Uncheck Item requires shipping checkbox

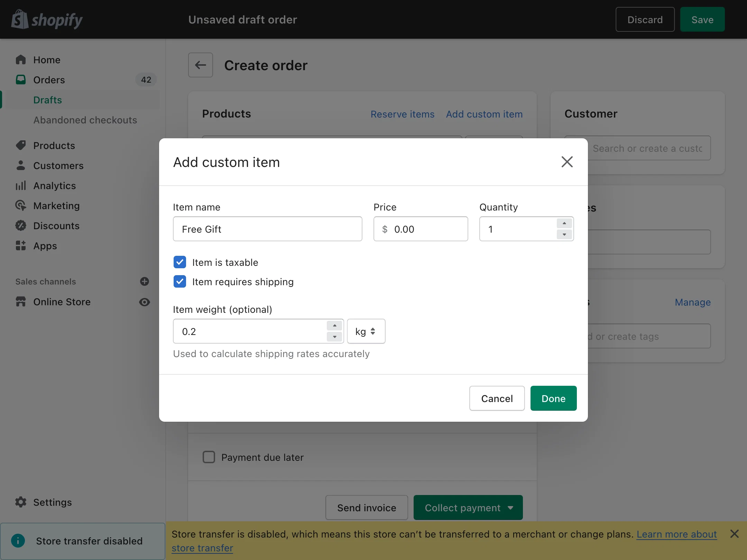point(180,282)
